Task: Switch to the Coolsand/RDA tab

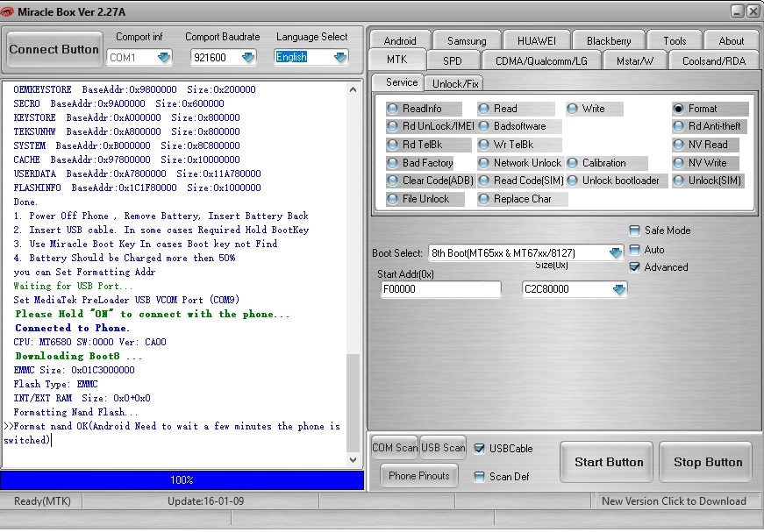Action: pyautogui.click(x=714, y=60)
